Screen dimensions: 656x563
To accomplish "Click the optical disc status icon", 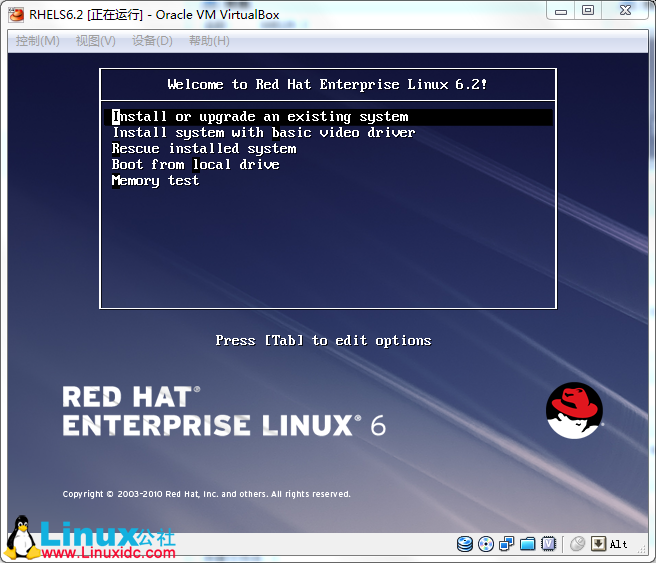I will 486,544.
